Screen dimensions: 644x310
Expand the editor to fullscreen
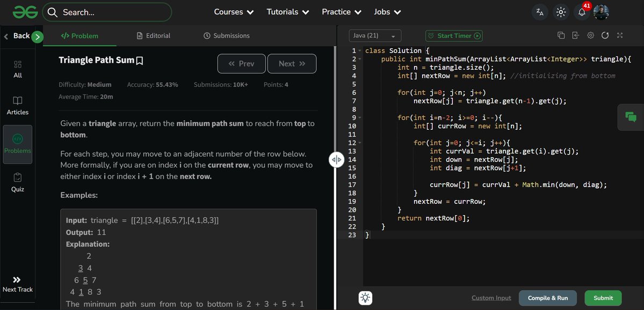[x=619, y=34]
